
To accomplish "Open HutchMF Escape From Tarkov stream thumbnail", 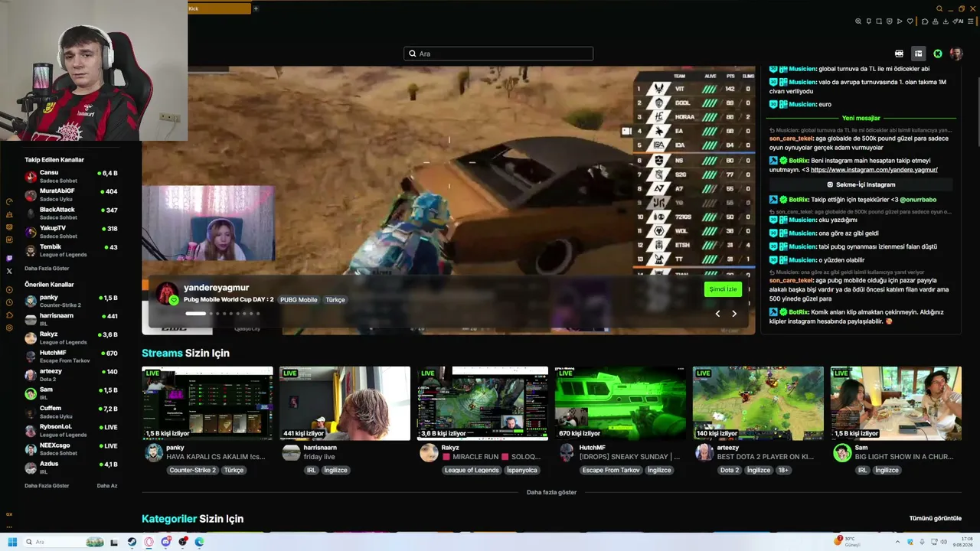I will click(620, 403).
